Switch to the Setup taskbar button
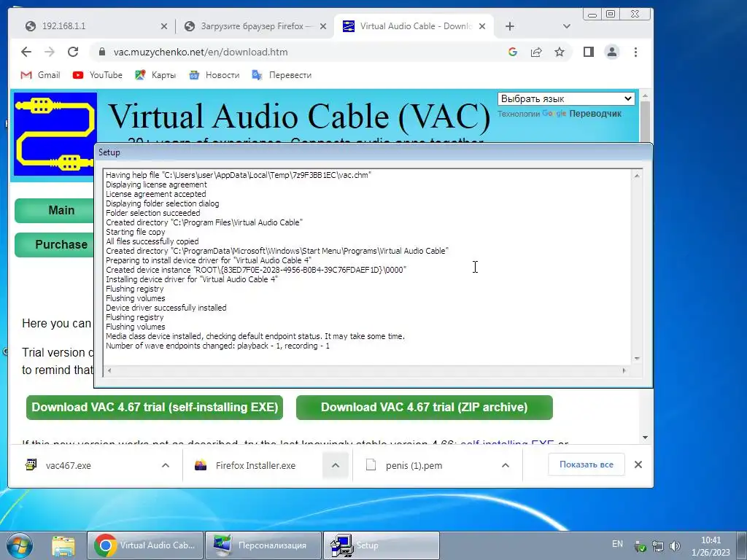Viewport: 747px width, 560px height. point(381,545)
